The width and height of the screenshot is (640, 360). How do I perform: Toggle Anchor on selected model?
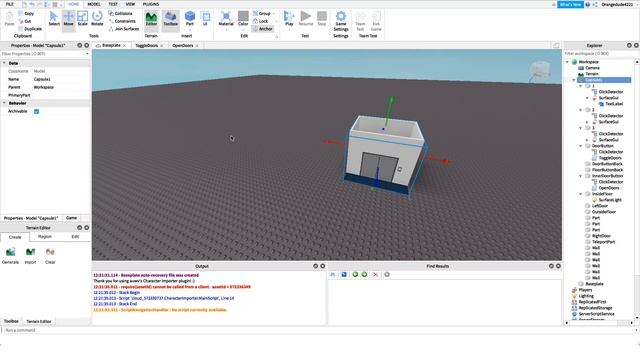click(x=262, y=29)
